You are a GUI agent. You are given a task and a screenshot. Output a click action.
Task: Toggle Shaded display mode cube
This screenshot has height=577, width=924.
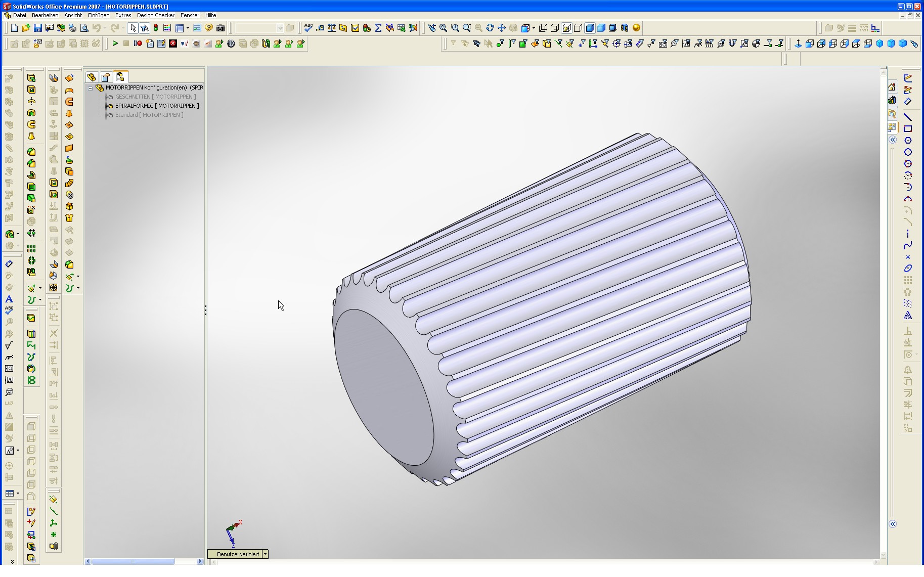pos(601,28)
